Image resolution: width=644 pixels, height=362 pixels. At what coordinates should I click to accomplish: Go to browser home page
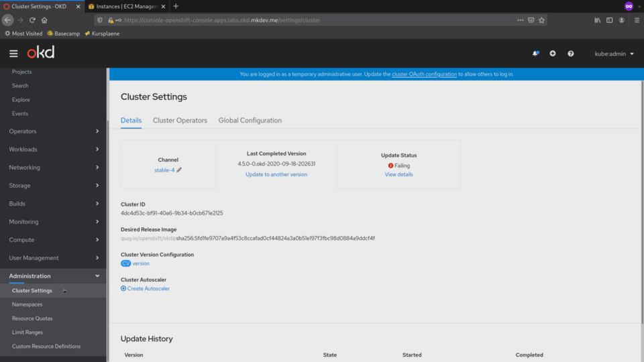tap(44, 20)
